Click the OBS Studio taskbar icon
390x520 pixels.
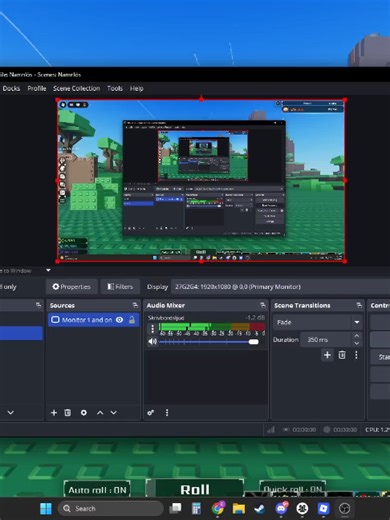(x=344, y=508)
